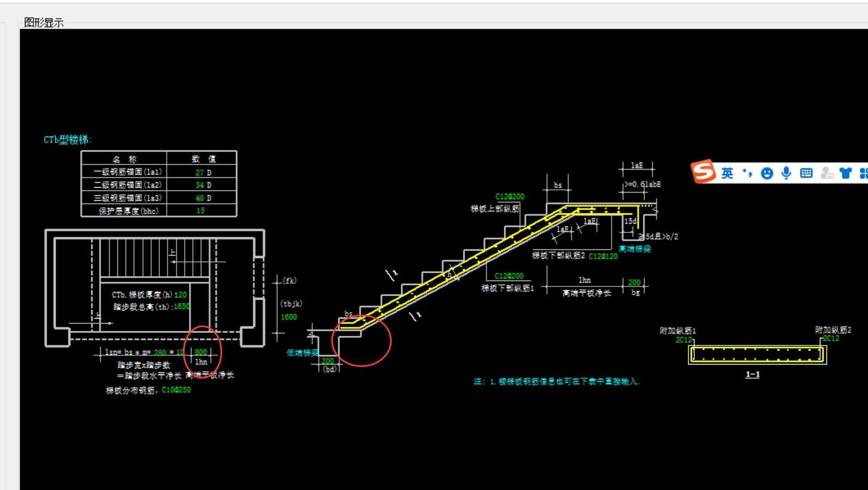Image resolution: width=868 pixels, height=490 pixels.
Task: Edit the la1 anchorage value 27
Action: point(200,172)
